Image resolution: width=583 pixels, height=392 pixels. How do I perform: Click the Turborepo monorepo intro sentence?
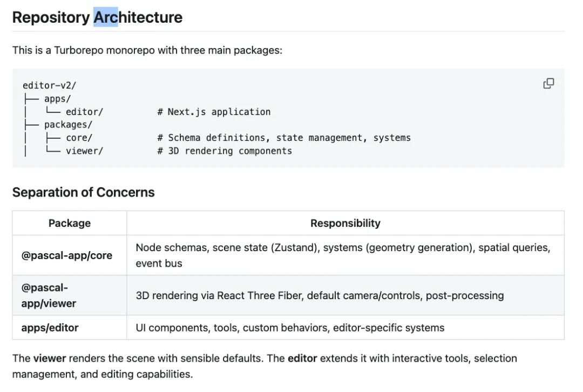(x=147, y=50)
